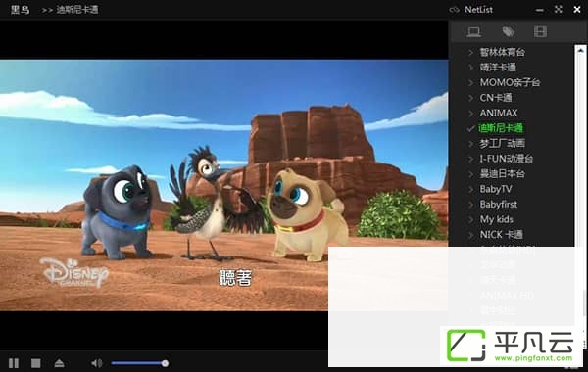Image resolution: width=588 pixels, height=372 pixels.
Task: Open the film strip tab icon
Action: [540, 32]
